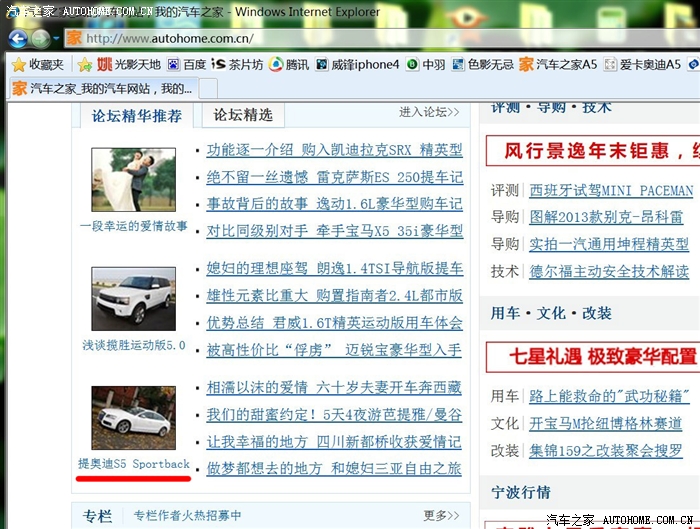Open 集锦159之改装聚会搜罗 article
This screenshot has width=700, height=529.
606,451
